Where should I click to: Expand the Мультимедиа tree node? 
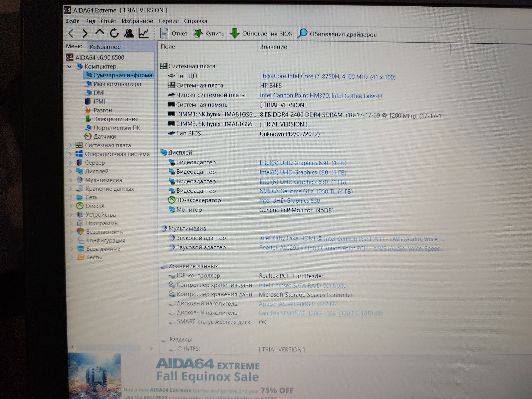click(x=70, y=180)
